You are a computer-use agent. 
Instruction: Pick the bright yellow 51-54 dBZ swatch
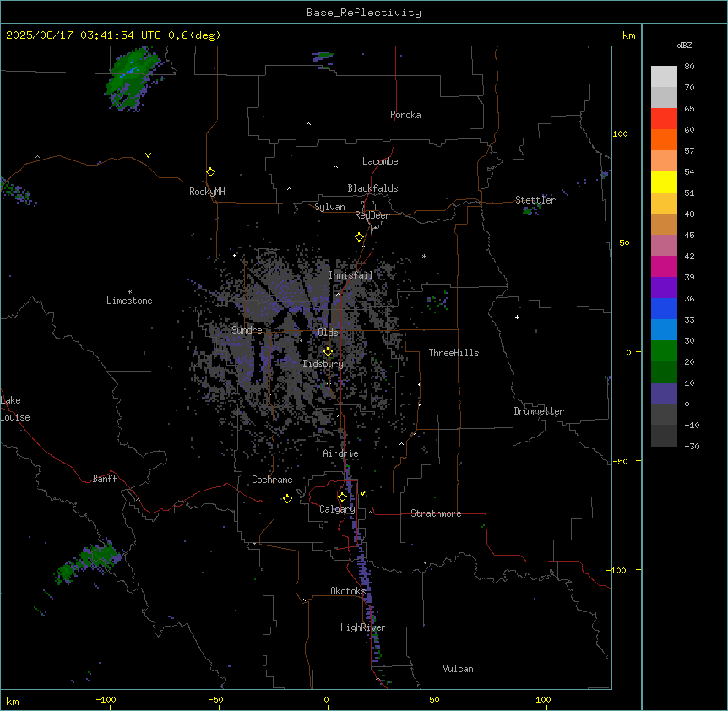click(x=664, y=182)
